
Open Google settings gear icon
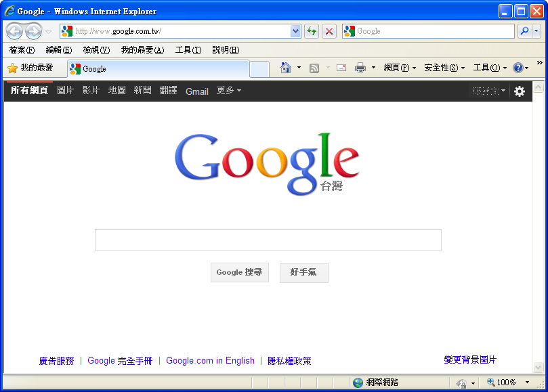tap(520, 91)
